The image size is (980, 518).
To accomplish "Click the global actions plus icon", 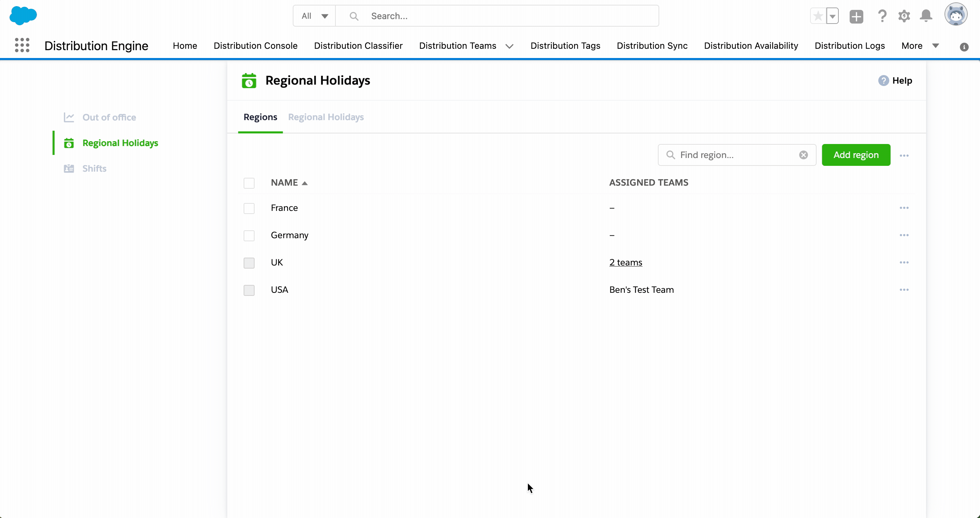I will point(856,16).
